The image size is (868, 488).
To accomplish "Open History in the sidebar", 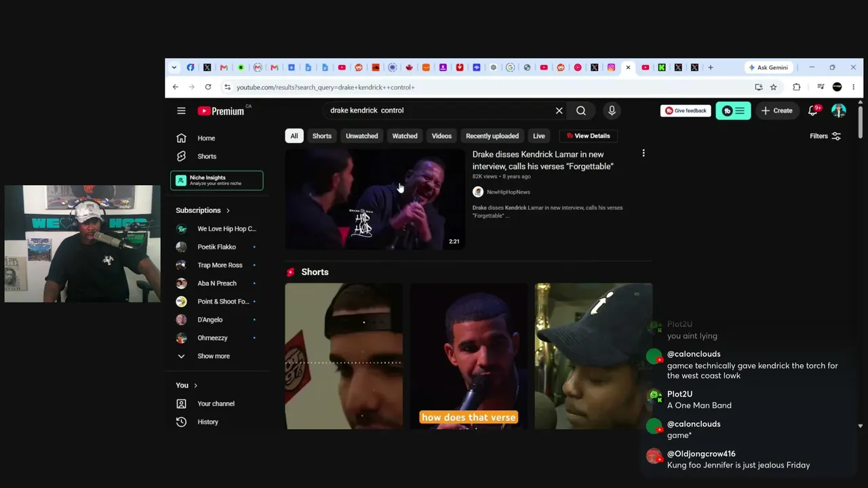I will click(x=216, y=422).
